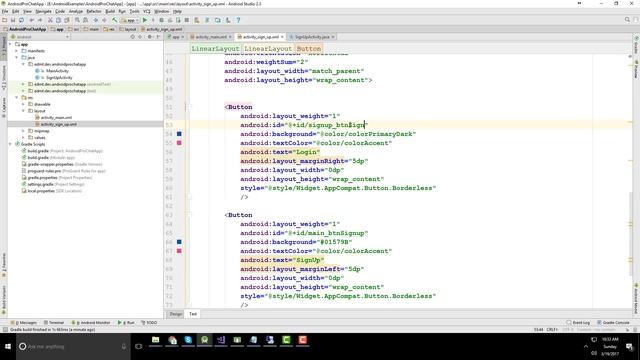The width and height of the screenshot is (640, 360).
Task: Switch to the Design view tab
Action: tap(176, 314)
